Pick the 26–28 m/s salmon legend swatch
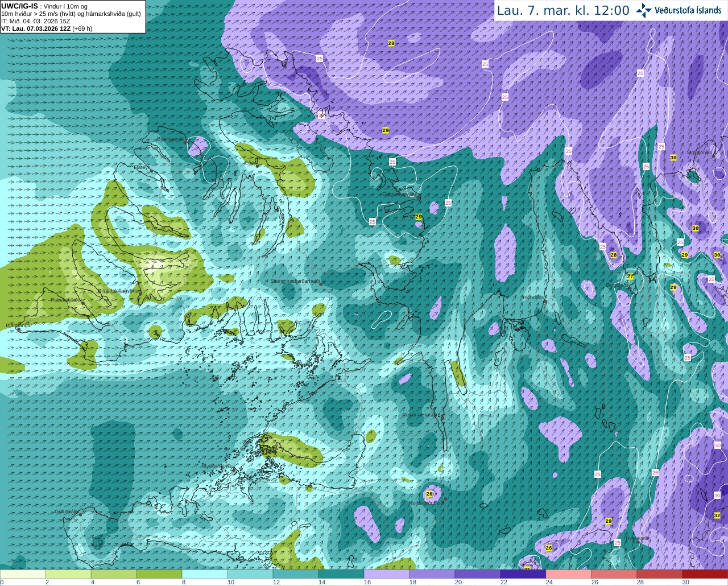The height and width of the screenshot is (586, 728). pos(614,574)
